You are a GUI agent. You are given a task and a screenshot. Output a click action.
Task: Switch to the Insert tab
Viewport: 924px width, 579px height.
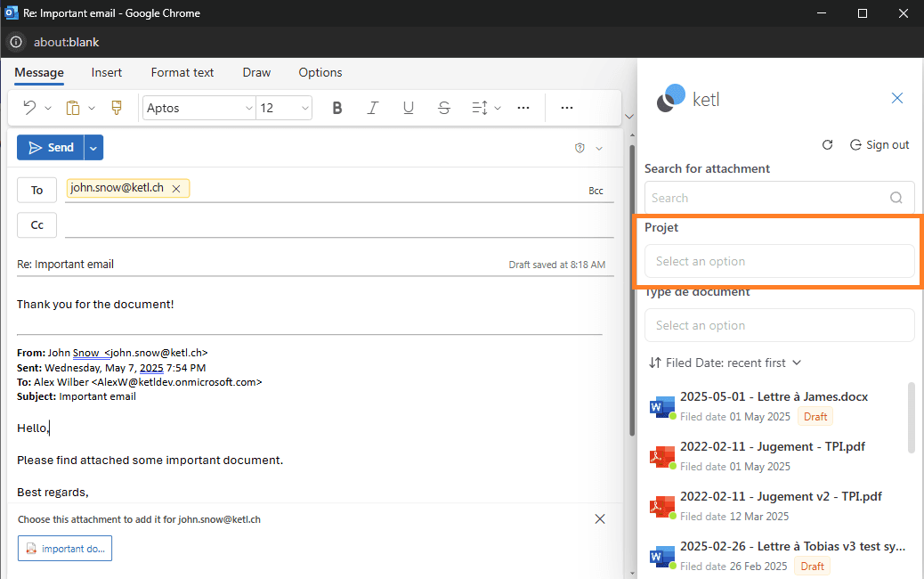point(107,72)
